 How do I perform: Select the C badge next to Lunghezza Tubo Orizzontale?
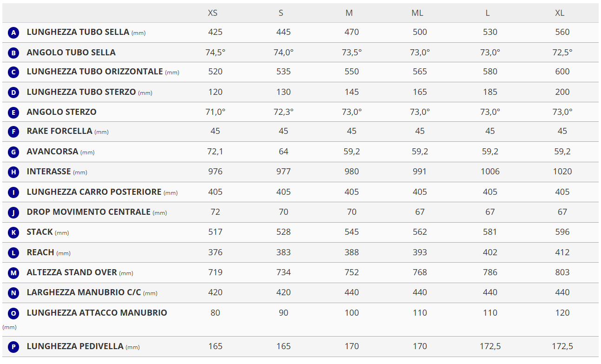coord(13,72)
